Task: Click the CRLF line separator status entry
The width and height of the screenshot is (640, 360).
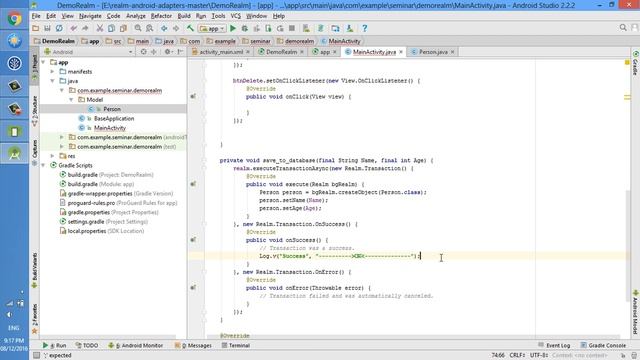Action: point(517,355)
